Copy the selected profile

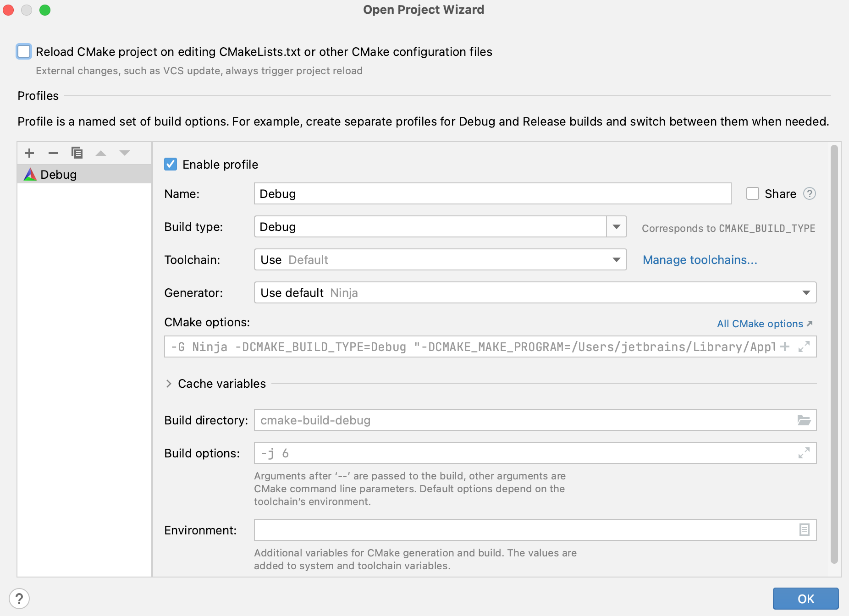77,153
